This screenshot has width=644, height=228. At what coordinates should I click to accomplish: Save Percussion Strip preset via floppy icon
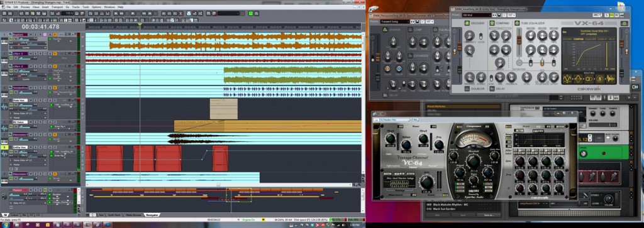tap(418, 22)
